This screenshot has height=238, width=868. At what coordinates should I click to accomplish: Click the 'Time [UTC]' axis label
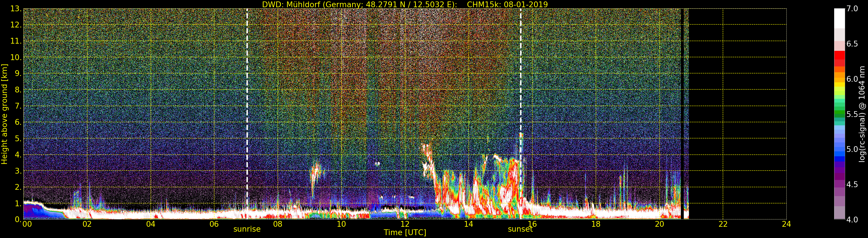(x=405, y=233)
